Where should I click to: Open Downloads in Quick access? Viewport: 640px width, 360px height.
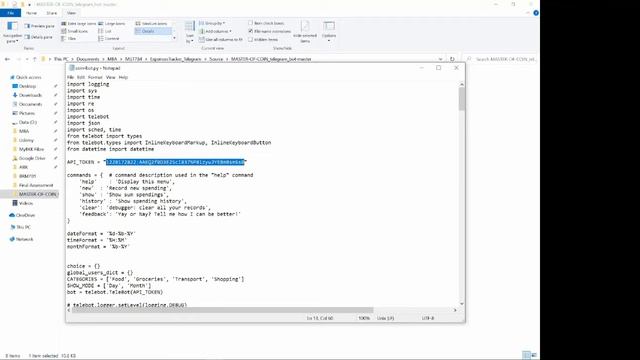(30, 95)
